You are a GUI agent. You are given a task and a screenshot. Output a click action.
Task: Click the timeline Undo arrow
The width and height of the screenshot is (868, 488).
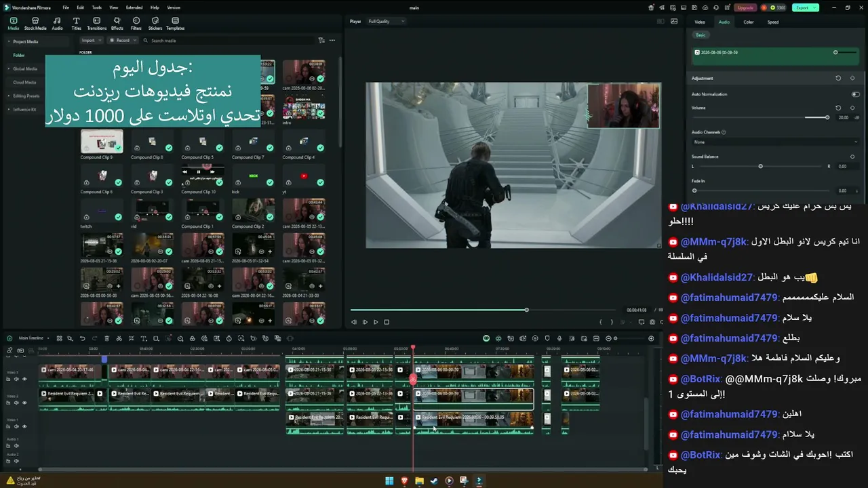(83, 338)
